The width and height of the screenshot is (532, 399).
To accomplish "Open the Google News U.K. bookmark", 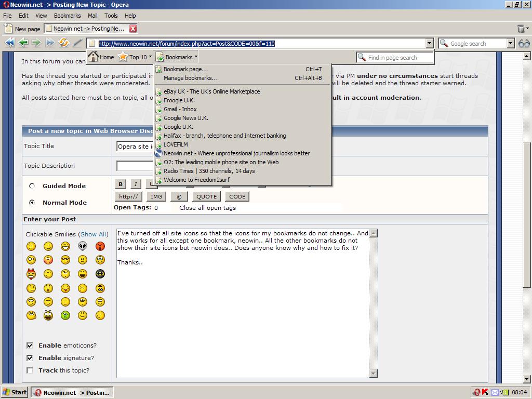I will pyautogui.click(x=243, y=118).
